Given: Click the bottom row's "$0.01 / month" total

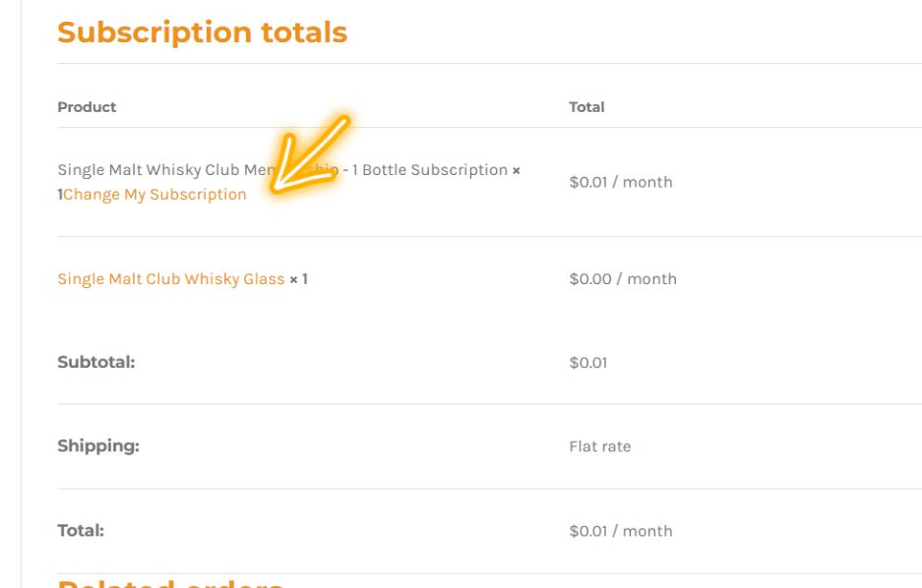Looking at the screenshot, I should (x=620, y=531).
